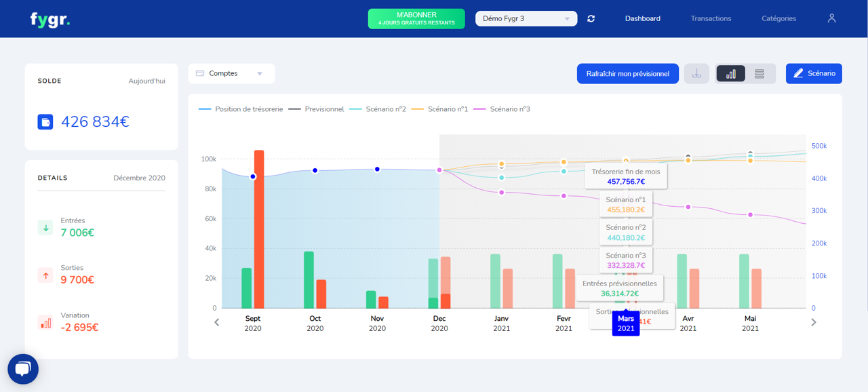
Task: Click the 332,328.7€ Scénario n°3 value
Action: (x=626, y=265)
